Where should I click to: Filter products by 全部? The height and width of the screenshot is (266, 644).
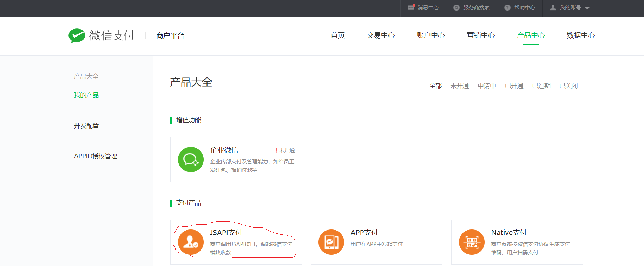point(435,86)
